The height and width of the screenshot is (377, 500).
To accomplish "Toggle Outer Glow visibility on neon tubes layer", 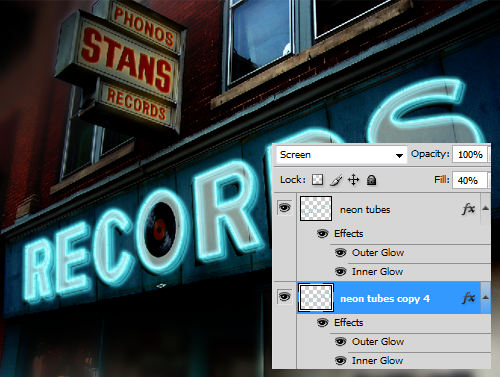I will 340,253.
